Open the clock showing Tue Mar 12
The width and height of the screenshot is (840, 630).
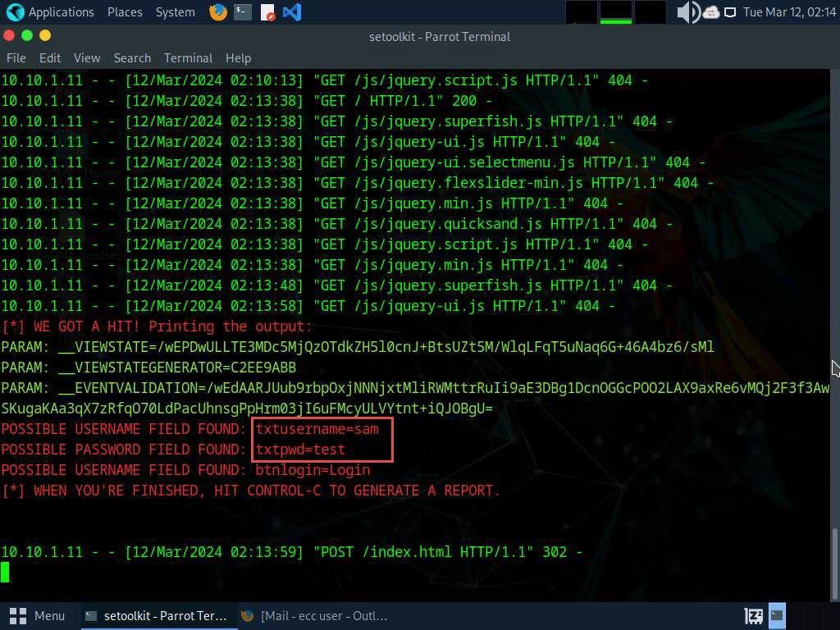point(788,12)
